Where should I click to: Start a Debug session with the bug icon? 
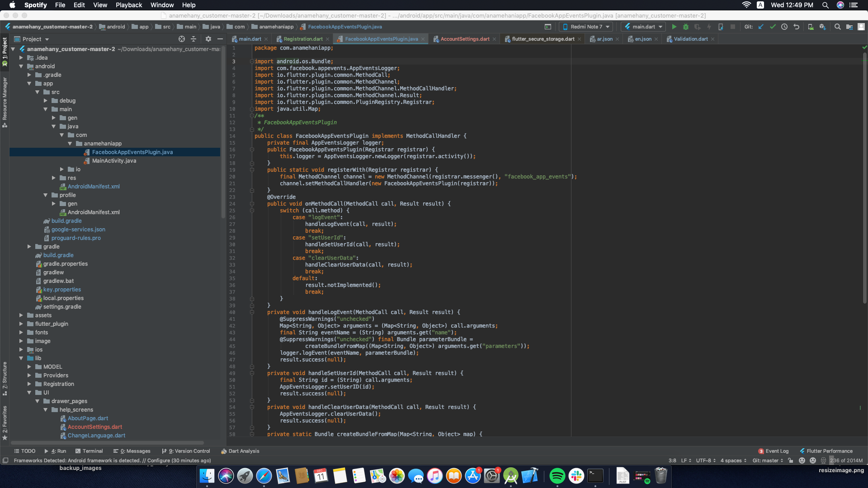pos(686,27)
